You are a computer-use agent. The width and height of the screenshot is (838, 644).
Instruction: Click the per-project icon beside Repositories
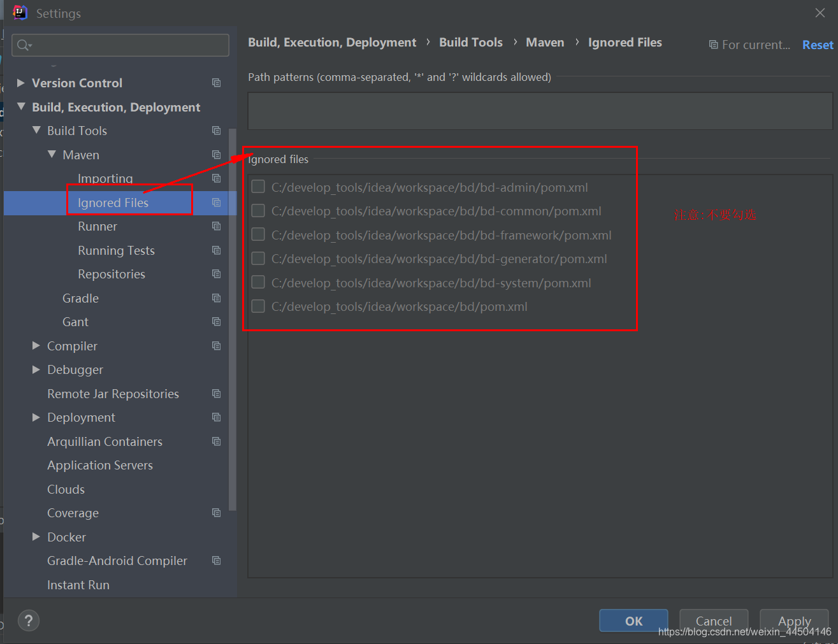216,274
